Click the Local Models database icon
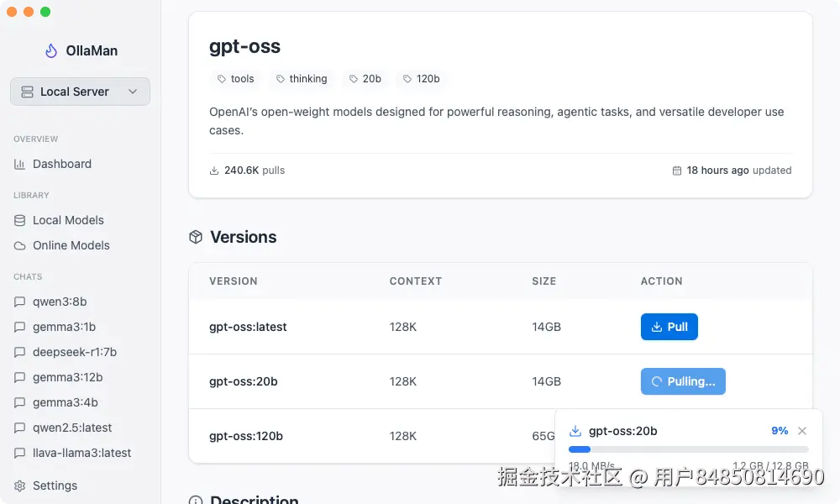Screen dimensions: 840x504 [20, 220]
